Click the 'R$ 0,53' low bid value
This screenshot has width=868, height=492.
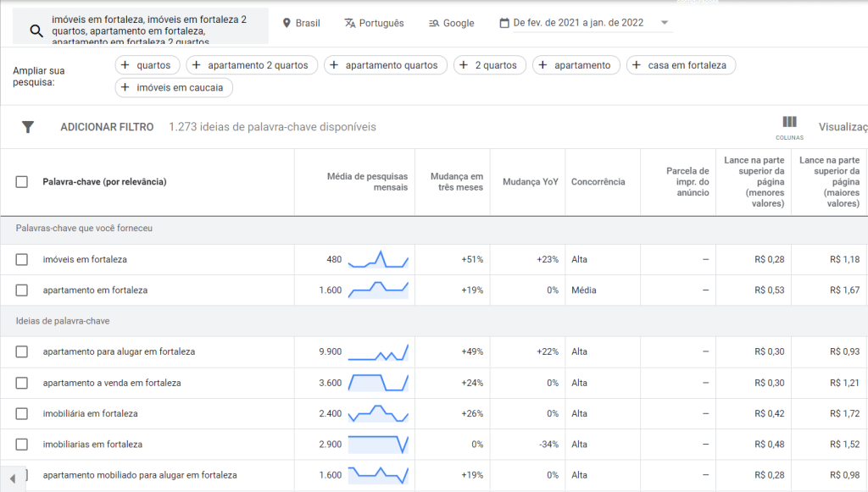770,290
